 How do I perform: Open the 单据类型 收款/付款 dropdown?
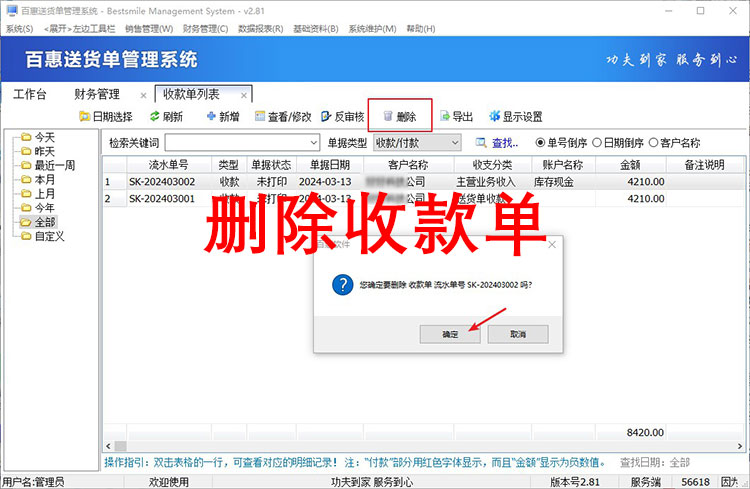coord(417,143)
